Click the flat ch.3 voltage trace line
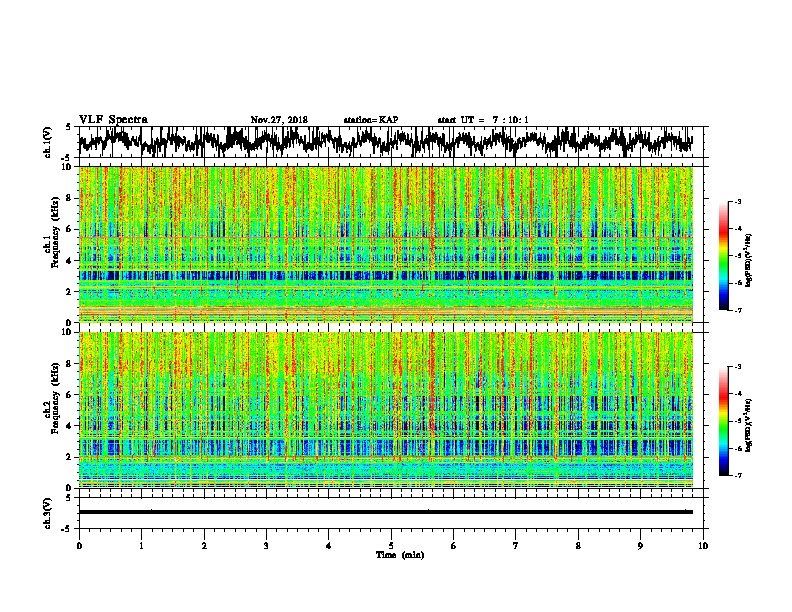This screenshot has width=792, height=612. 385,512
